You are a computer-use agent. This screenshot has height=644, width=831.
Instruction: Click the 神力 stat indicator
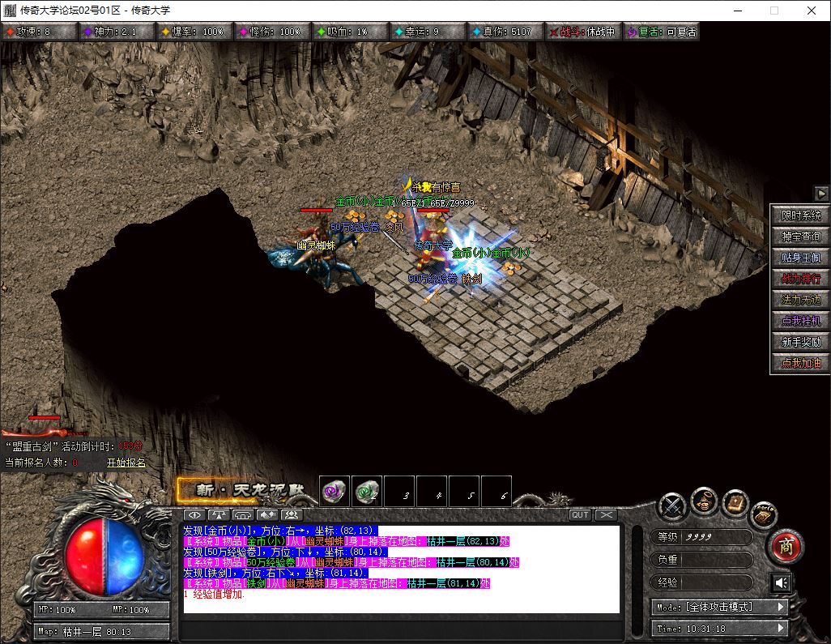[117, 32]
